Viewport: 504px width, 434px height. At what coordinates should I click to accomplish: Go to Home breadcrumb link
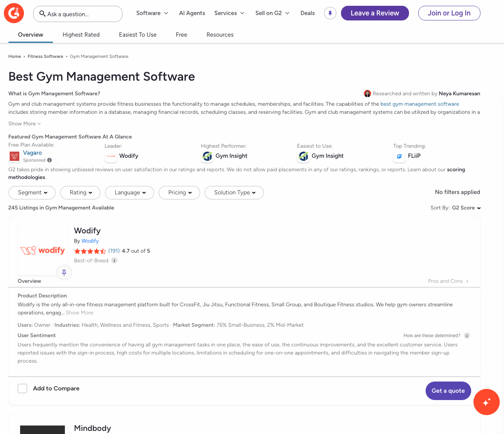point(15,56)
